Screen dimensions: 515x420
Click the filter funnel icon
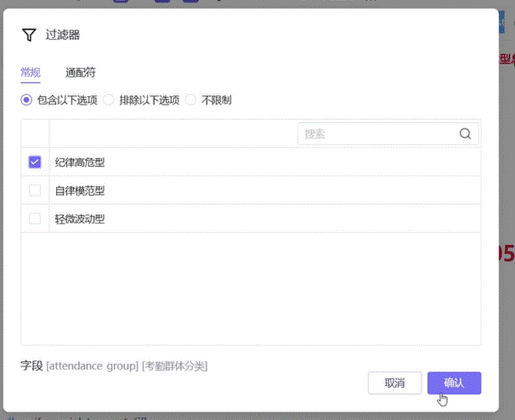click(29, 34)
